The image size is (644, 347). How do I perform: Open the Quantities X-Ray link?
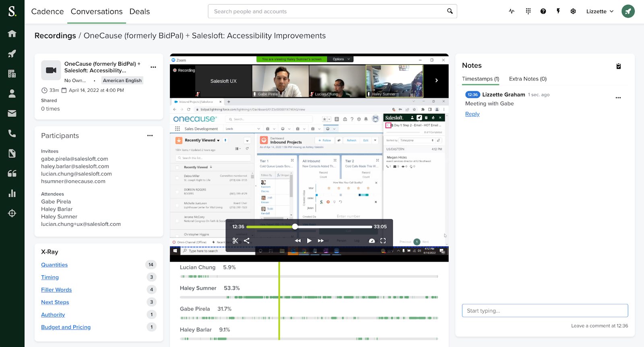point(54,265)
